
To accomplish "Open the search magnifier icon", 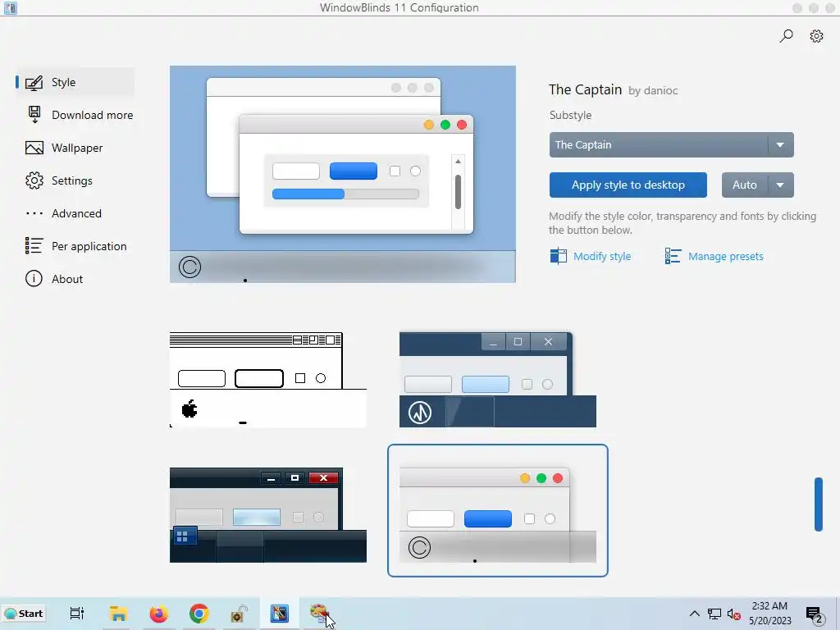I will [x=786, y=36].
